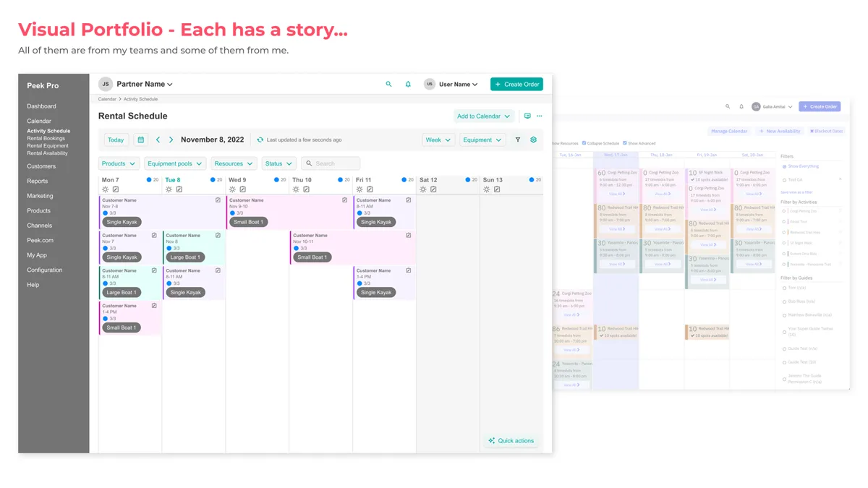This screenshot has height=488, width=868.
Task: Select Show Everything filter radio in background window
Action: (784, 166)
